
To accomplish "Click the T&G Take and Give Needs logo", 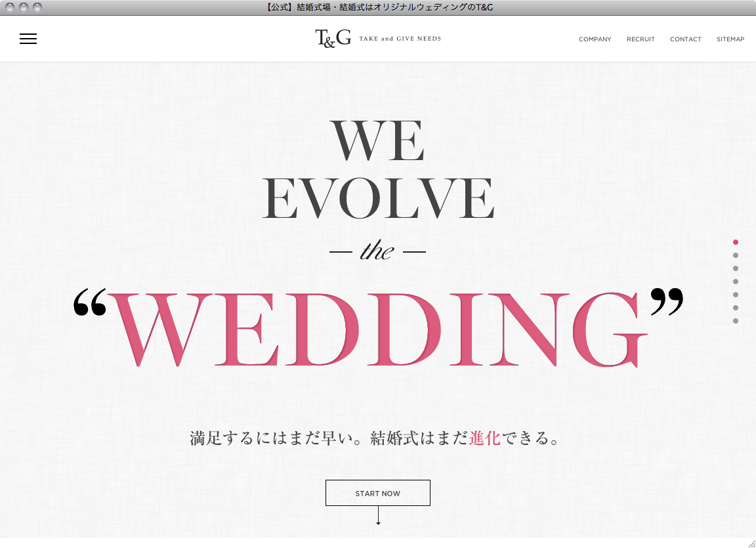I will 377,39.
